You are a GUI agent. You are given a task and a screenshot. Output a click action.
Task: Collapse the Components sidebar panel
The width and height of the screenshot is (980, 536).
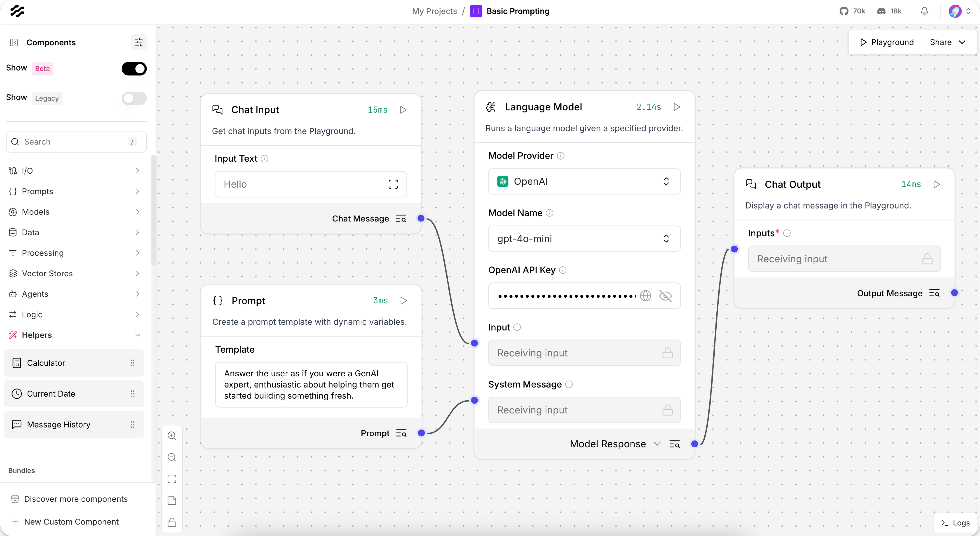point(14,42)
